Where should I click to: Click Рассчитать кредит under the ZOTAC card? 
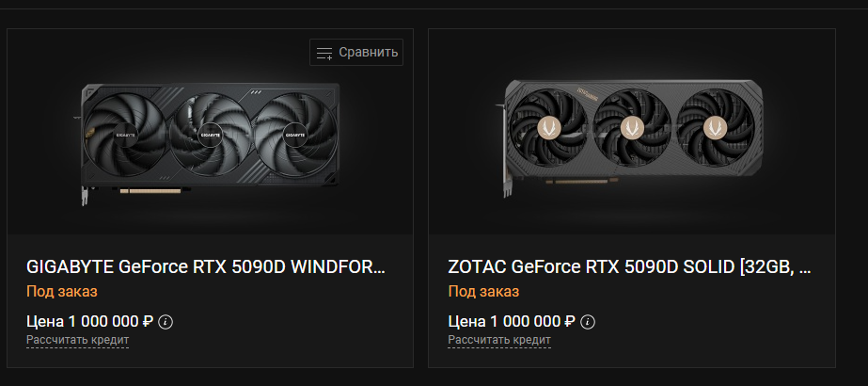pos(499,340)
